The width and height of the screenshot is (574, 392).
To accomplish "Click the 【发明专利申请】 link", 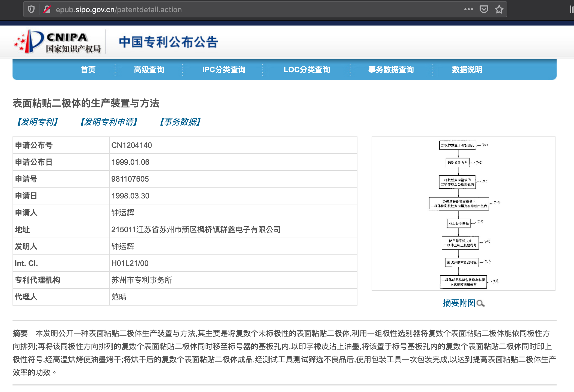I will pyautogui.click(x=109, y=122).
